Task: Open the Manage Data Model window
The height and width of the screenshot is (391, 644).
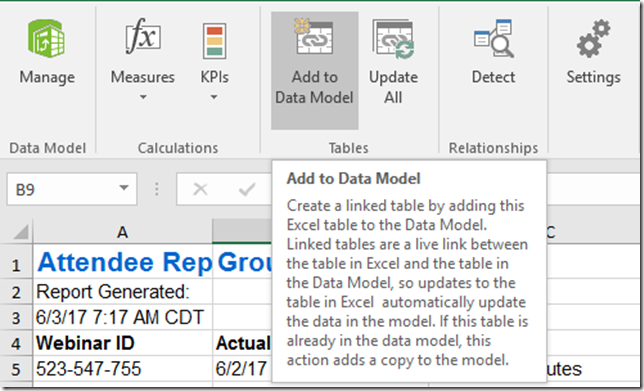Action: click(47, 53)
